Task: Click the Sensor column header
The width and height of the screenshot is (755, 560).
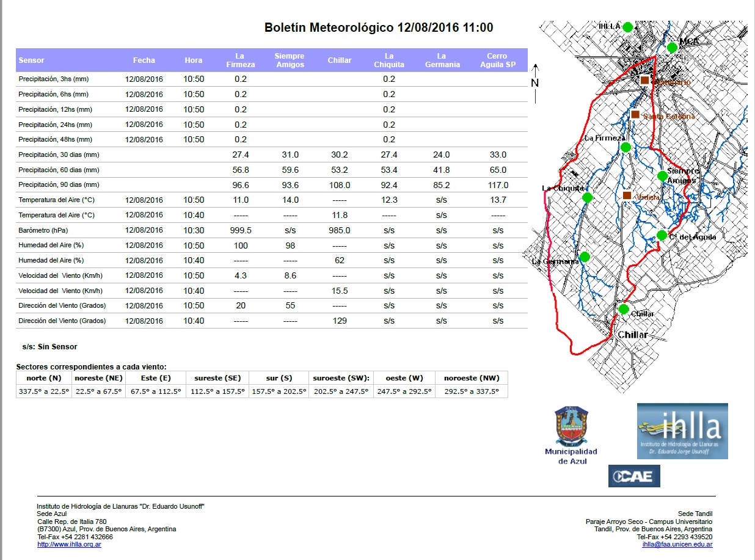Action: pyautogui.click(x=32, y=60)
